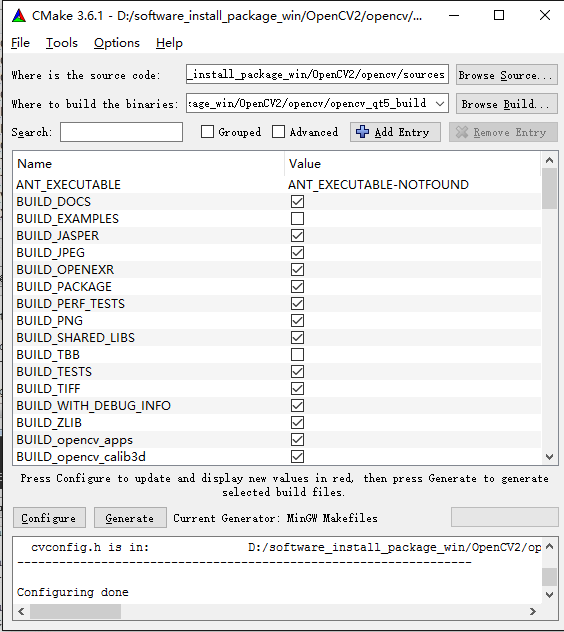
Task: Enable the Grouped checkbox
Action: (207, 132)
